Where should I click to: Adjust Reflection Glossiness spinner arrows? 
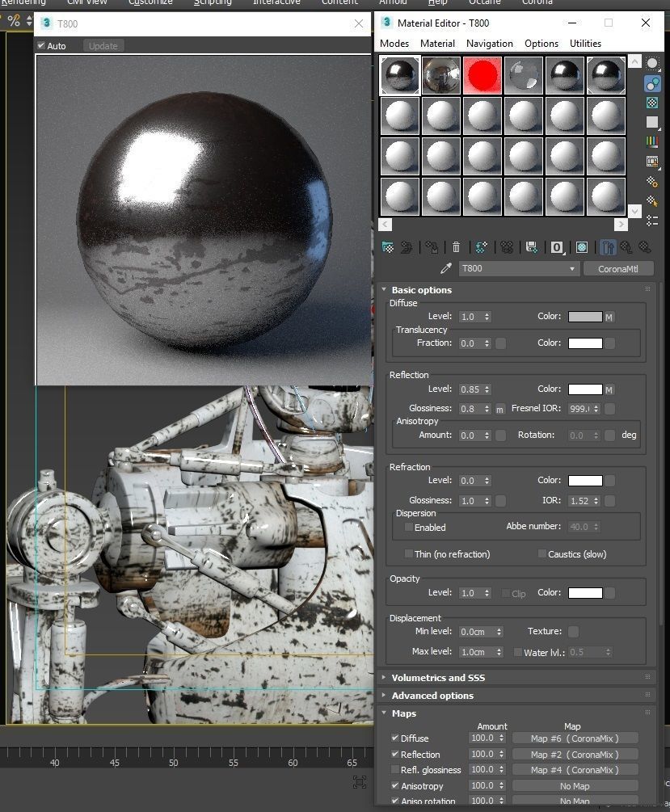pos(487,409)
